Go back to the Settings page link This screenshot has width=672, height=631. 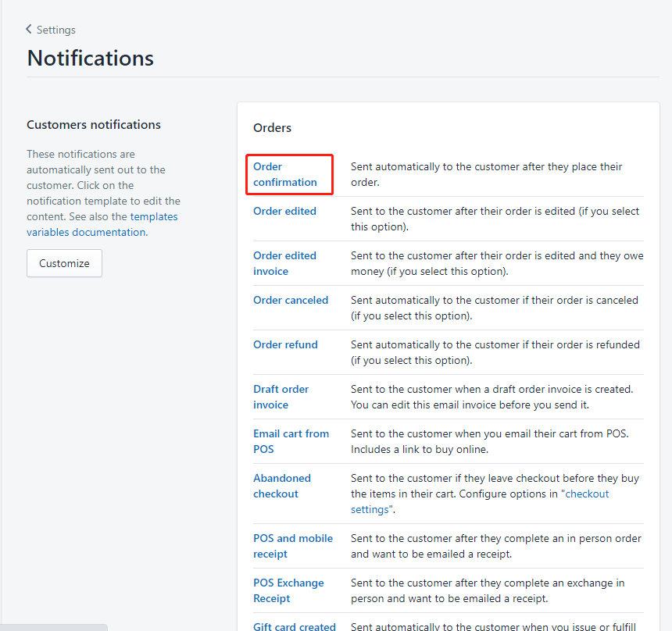pos(55,30)
